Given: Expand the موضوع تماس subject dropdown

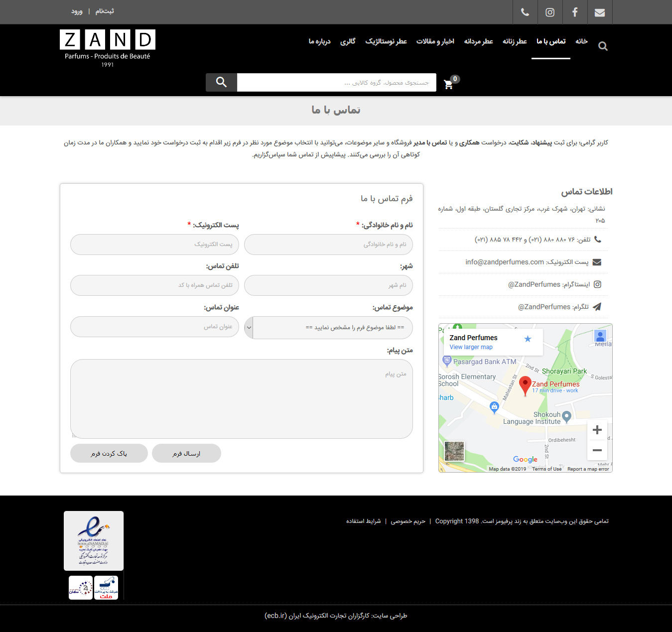Looking at the screenshot, I should pyautogui.click(x=329, y=327).
